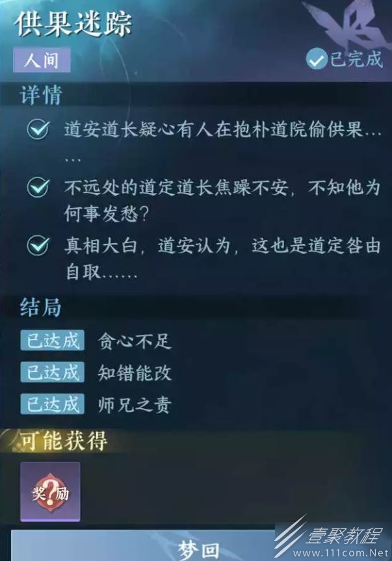Click 已达成 badge for 知错能改
The image size is (392, 561).
pos(52,372)
